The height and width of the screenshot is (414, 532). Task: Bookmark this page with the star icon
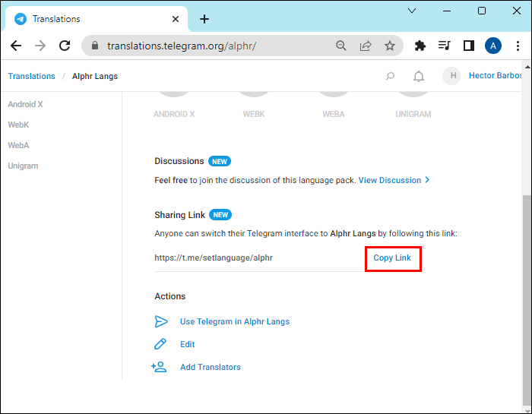390,46
